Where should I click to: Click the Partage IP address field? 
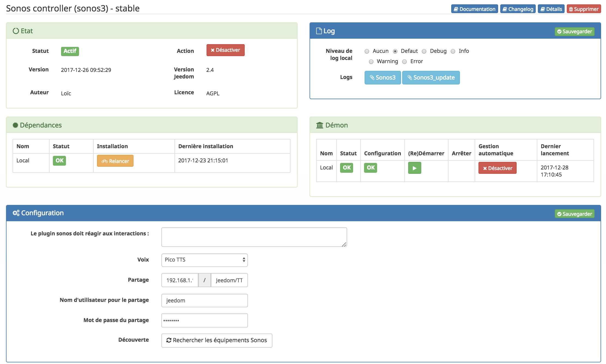click(180, 280)
